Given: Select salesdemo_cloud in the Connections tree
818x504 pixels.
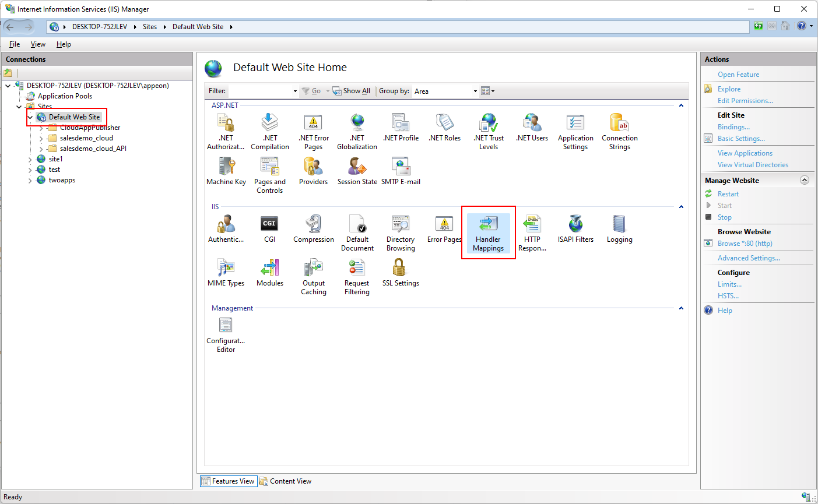Looking at the screenshot, I should [86, 138].
